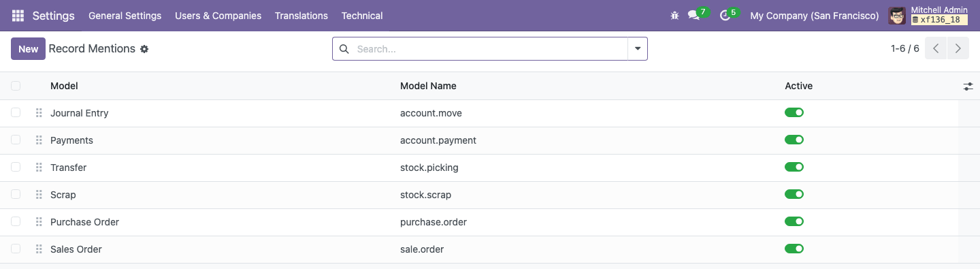Open the Transfer record
Screen dimensions: 980x269
[x=68, y=168]
